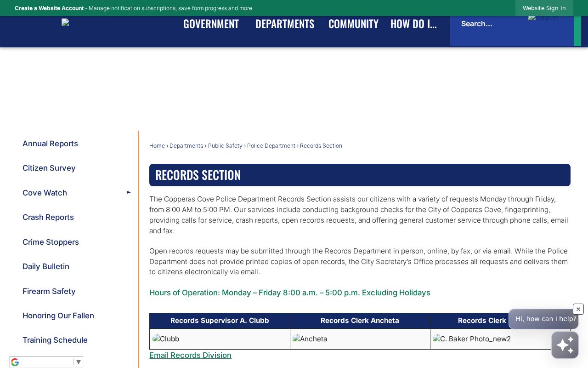Click the Ancheta photo thumbnail

click(310, 339)
